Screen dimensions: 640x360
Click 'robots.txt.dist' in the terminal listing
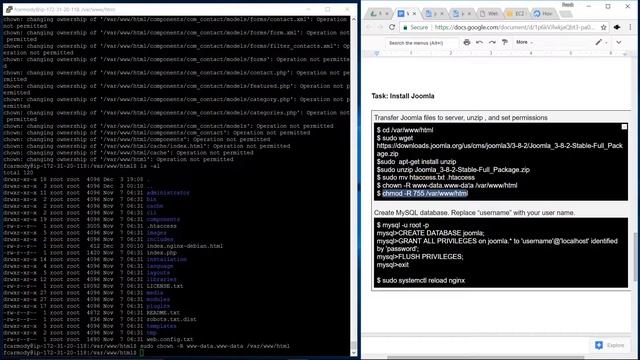click(171, 319)
